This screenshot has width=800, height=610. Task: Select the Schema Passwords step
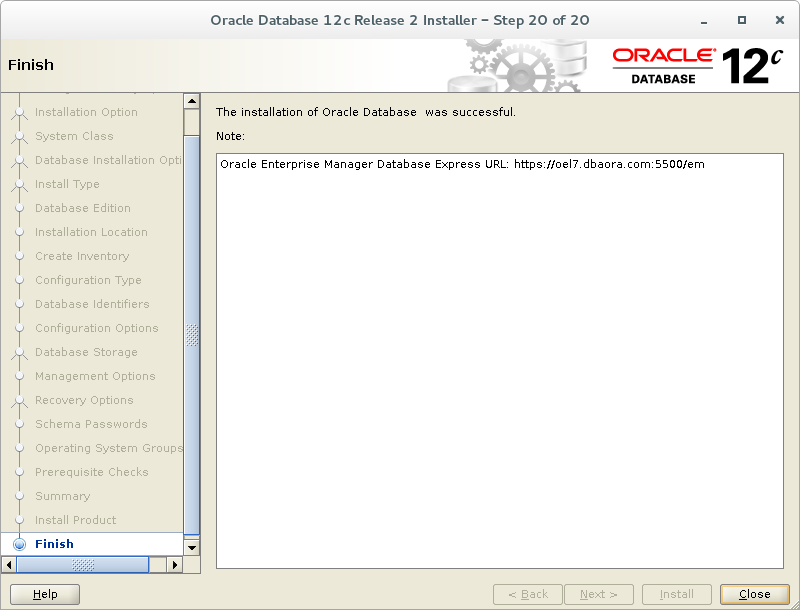(91, 424)
